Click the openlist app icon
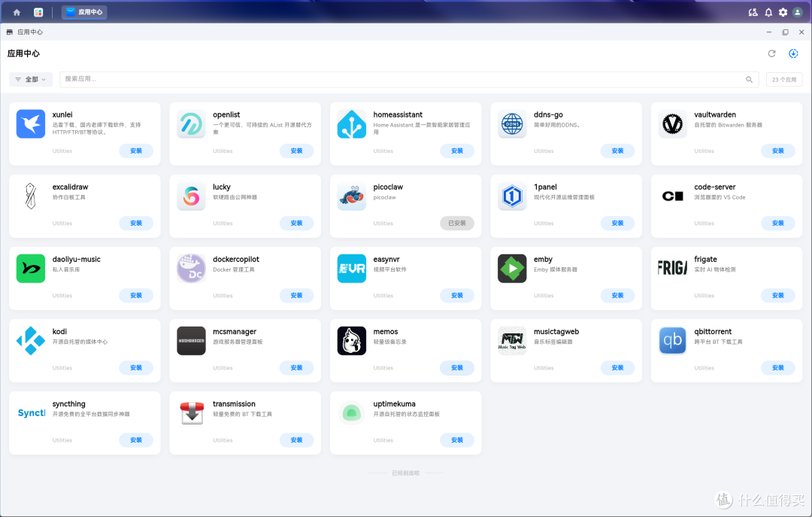The width and height of the screenshot is (812, 517). (x=191, y=124)
